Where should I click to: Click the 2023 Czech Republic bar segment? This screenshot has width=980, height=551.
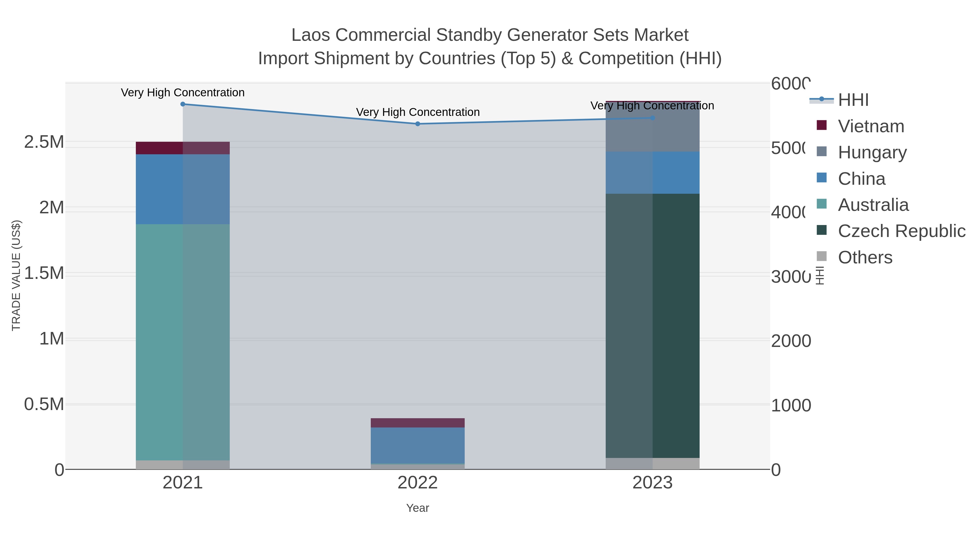653,326
